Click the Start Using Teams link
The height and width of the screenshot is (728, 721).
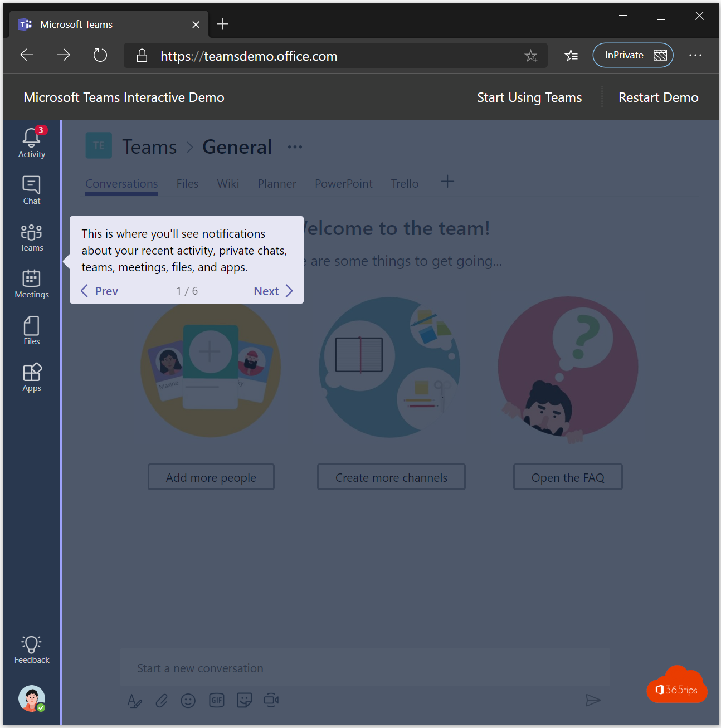pyautogui.click(x=529, y=97)
